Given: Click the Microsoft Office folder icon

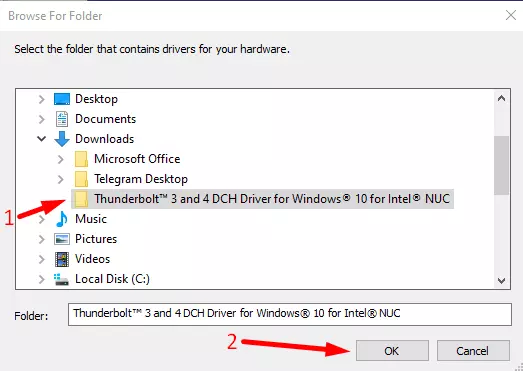Looking at the screenshot, I should click(x=81, y=159).
